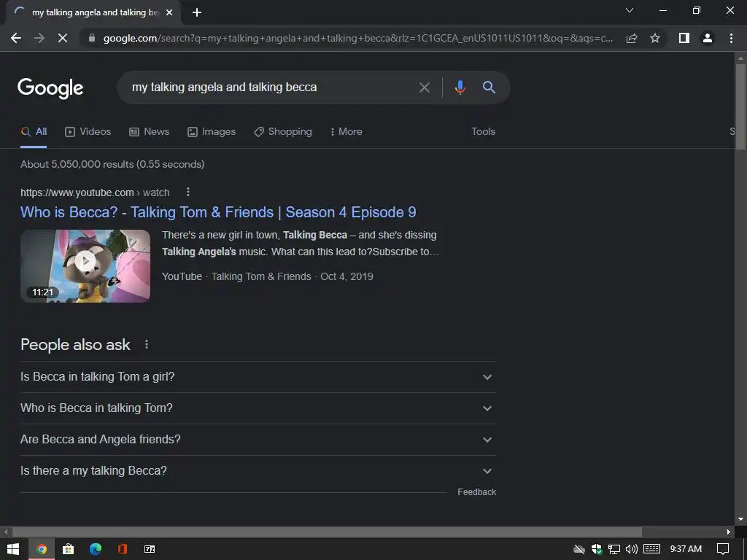Viewport: 747px width, 560px height.
Task: Open the More search categories menu
Action: tap(347, 132)
